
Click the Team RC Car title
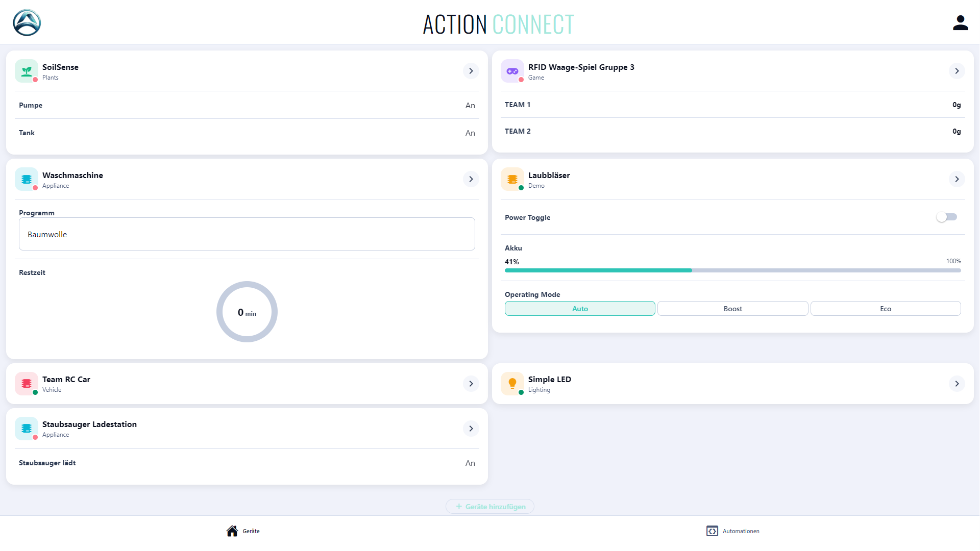66,380
